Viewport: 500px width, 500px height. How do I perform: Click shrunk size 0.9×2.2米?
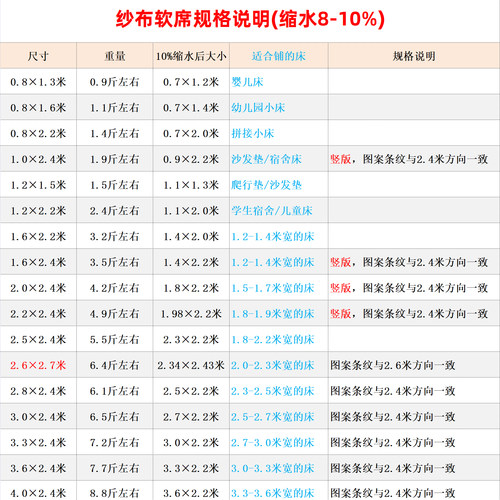(191, 159)
